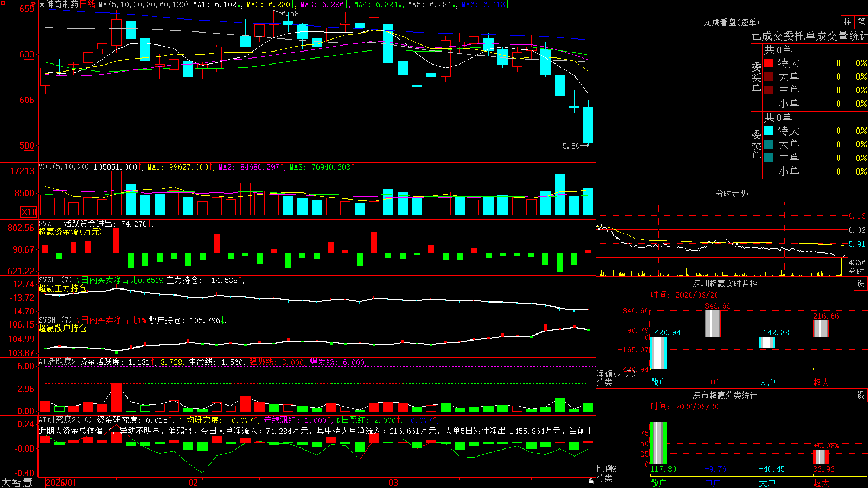
Task: Click the SVSH (7) indicator label
Action: click(55, 320)
